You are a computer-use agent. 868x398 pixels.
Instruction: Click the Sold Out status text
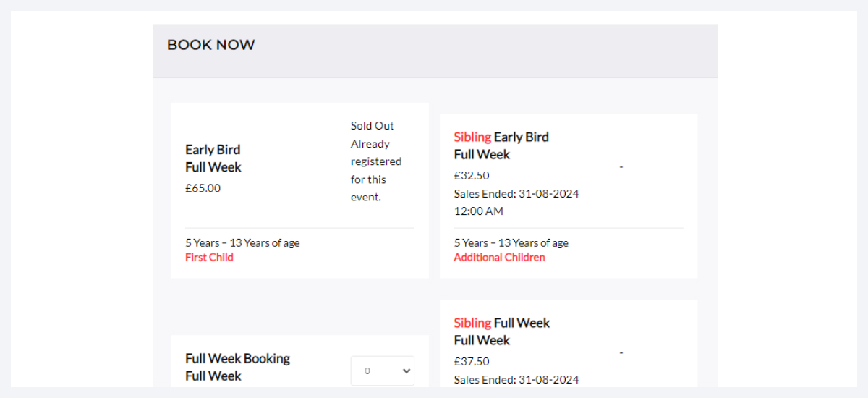[373, 126]
